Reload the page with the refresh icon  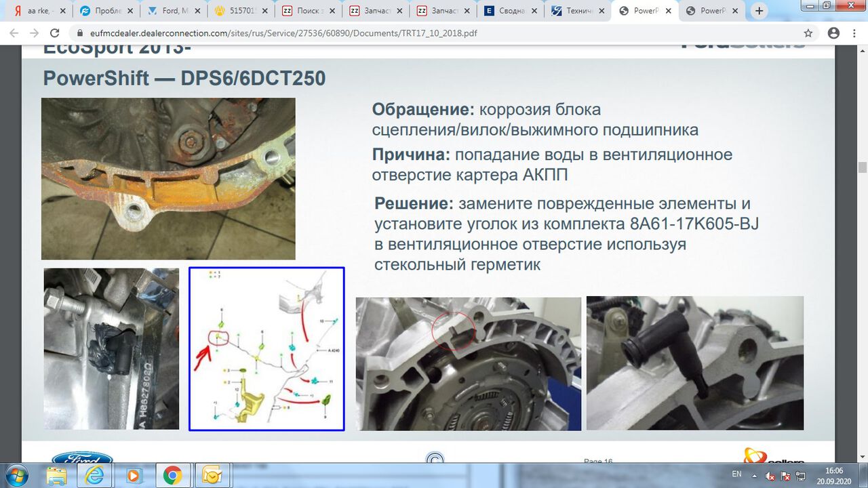(55, 33)
